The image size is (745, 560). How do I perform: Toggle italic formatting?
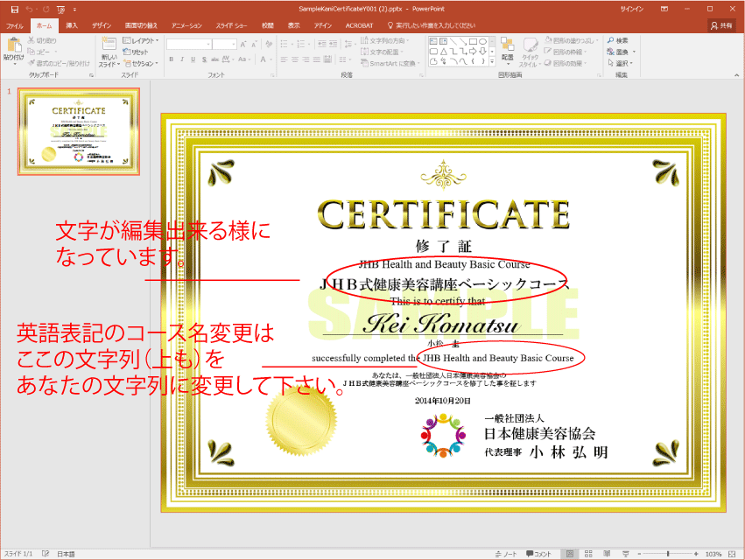[x=182, y=59]
